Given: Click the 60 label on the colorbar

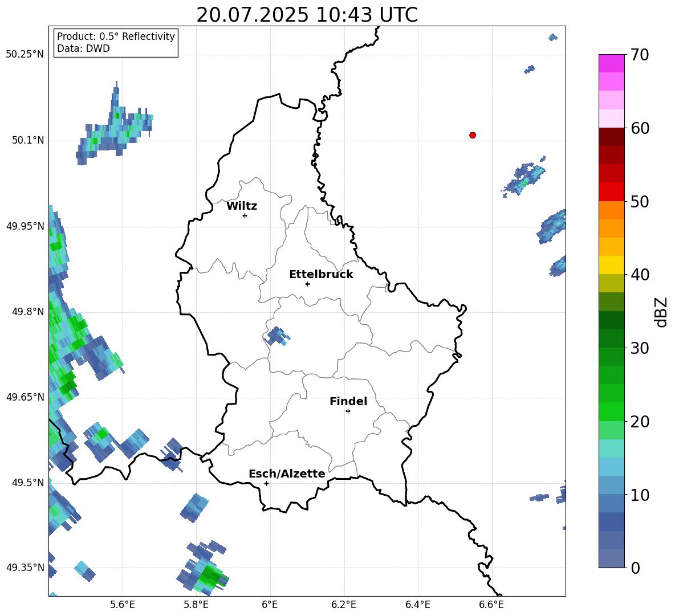Looking at the screenshot, I should click(639, 128).
